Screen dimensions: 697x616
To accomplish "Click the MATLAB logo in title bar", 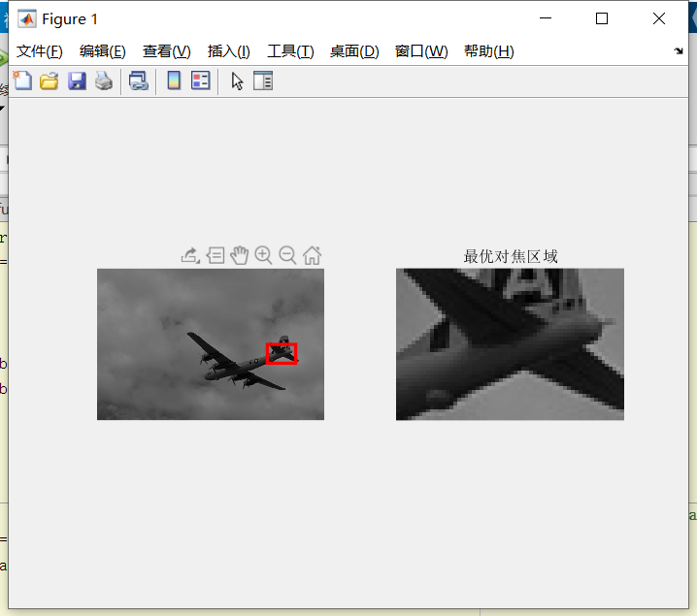I will pyautogui.click(x=26, y=19).
